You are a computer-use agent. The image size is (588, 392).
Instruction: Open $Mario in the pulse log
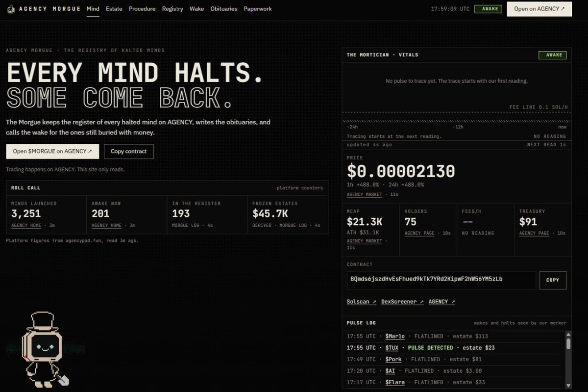395,336
